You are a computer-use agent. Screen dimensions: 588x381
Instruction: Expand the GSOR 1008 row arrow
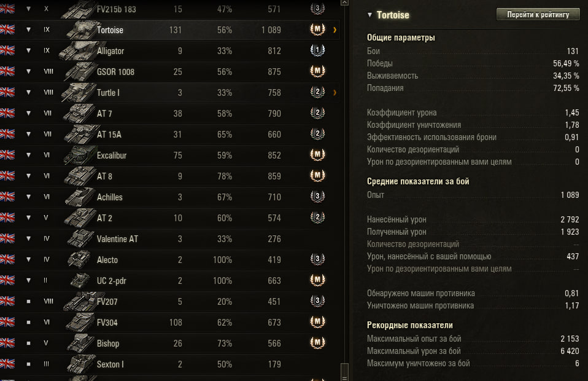[28, 72]
